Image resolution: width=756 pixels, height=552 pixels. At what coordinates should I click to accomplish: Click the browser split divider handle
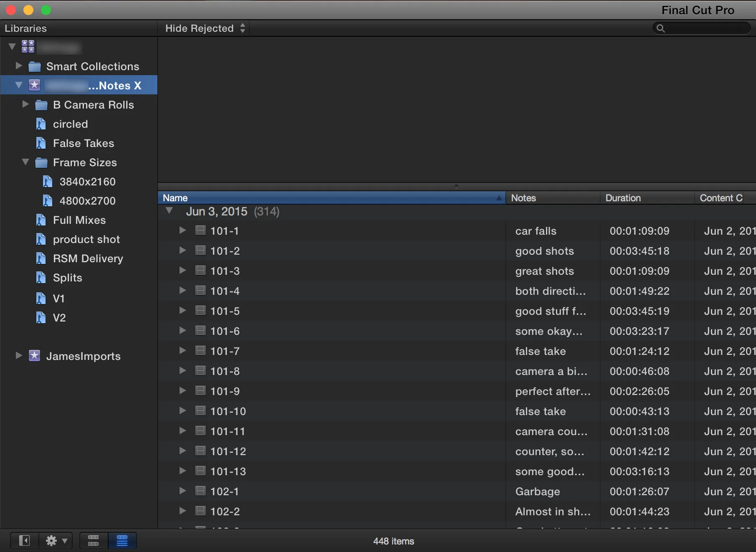(x=457, y=187)
